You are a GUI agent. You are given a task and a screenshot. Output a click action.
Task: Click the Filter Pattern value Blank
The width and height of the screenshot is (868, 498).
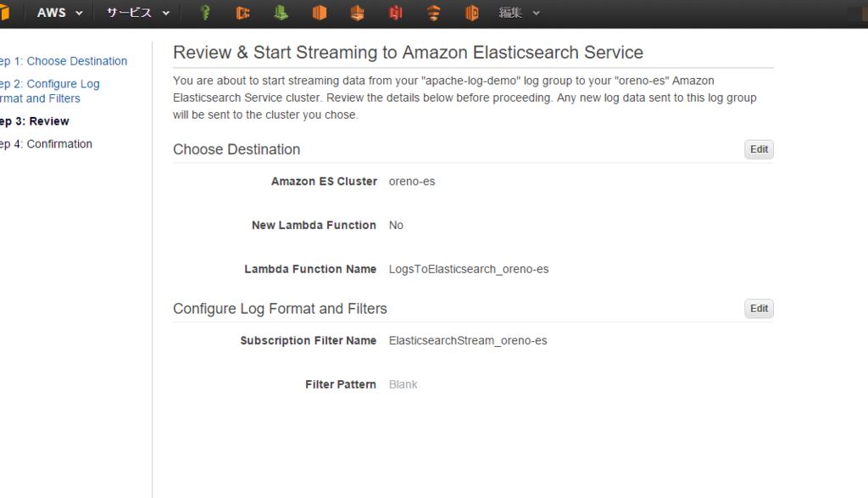point(403,384)
